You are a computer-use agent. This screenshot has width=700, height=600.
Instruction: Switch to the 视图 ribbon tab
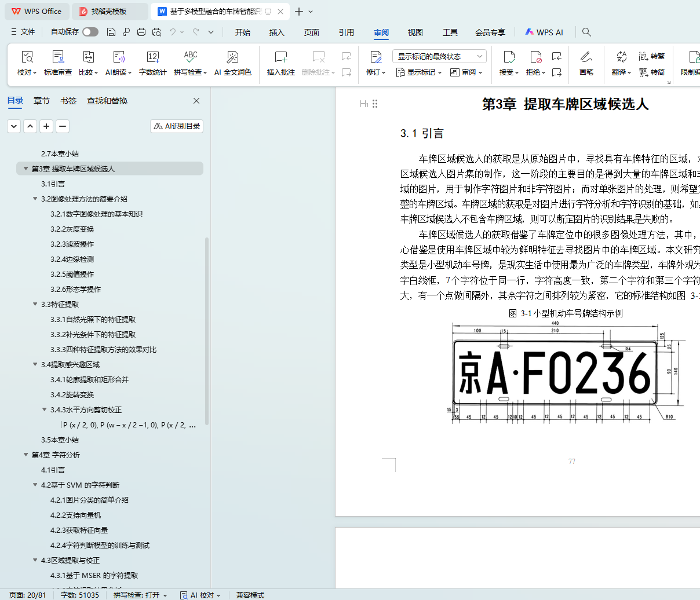(x=415, y=32)
